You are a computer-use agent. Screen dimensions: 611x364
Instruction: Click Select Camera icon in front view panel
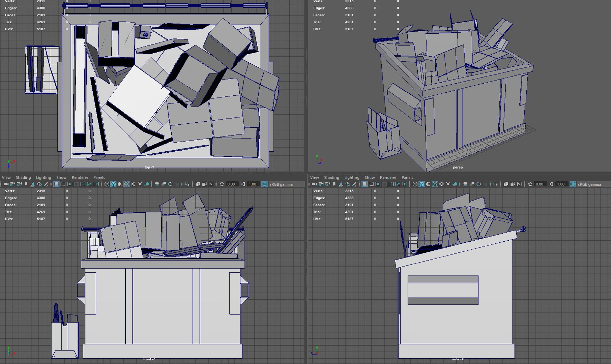click(x=6, y=184)
